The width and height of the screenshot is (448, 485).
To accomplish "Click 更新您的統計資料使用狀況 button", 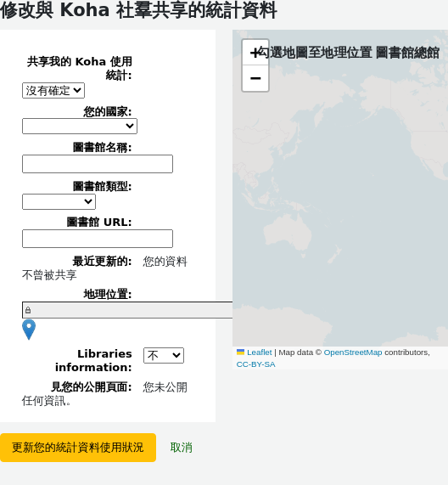I will click(x=78, y=448).
